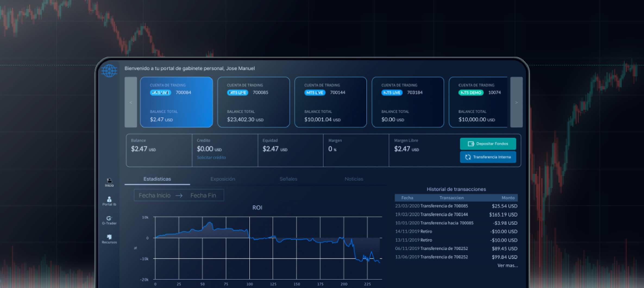Switch to the Estadisticas tab
This screenshot has width=644, height=288.
[x=157, y=179]
